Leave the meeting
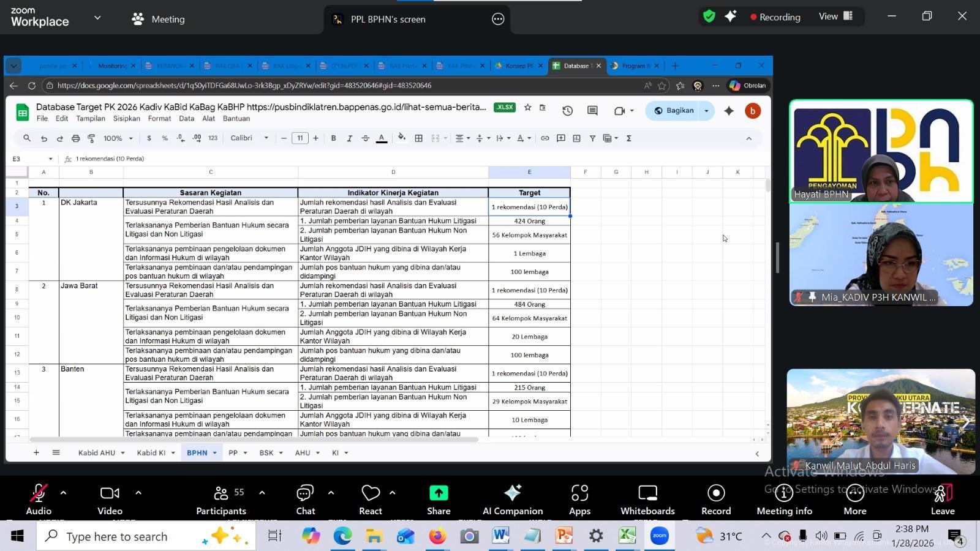The height and width of the screenshot is (551, 980). (x=943, y=493)
